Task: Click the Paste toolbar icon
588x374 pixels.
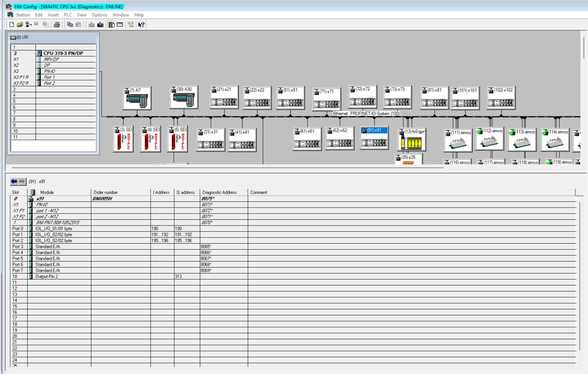Action: pyautogui.click(x=79, y=24)
